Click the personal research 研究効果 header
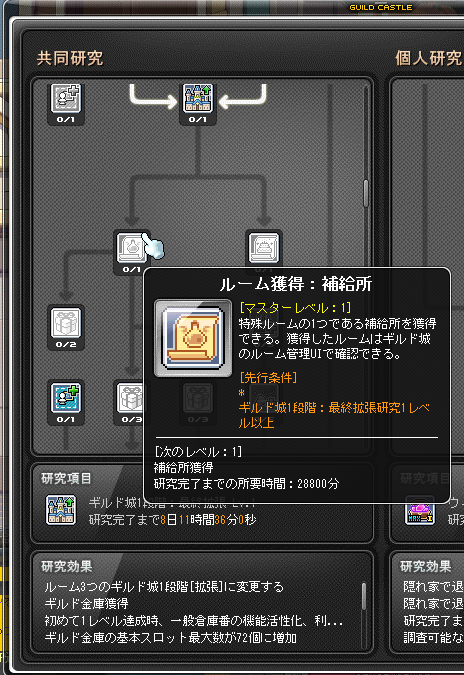Image resolution: width=464 pixels, height=675 pixels. [425, 566]
